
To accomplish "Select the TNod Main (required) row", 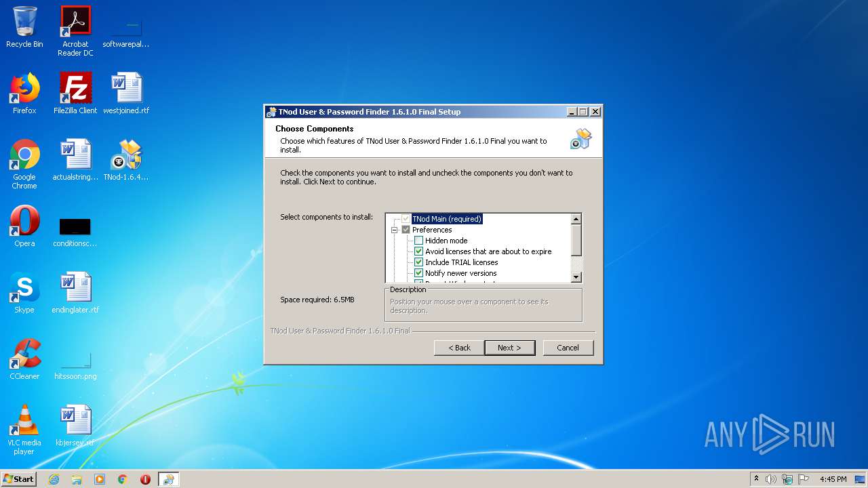I will tap(447, 219).
